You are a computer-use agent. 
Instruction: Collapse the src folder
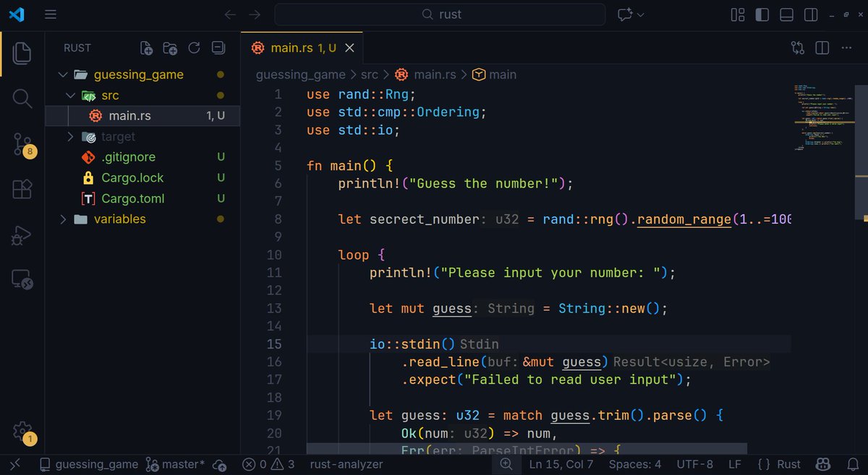(x=70, y=96)
